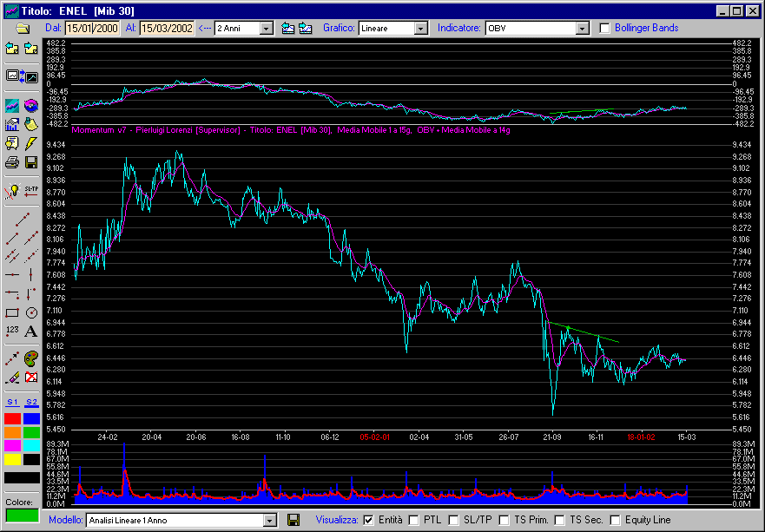
Task: Select the 123 number label tool
Action: [x=12, y=331]
